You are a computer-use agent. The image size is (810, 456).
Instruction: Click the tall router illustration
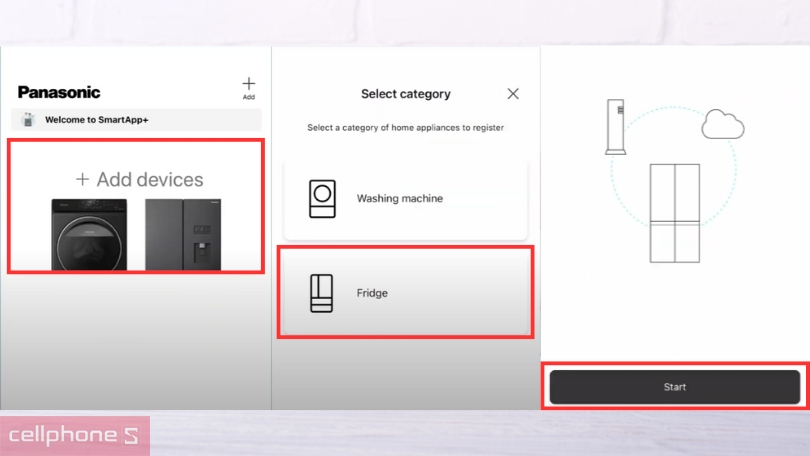(x=616, y=127)
